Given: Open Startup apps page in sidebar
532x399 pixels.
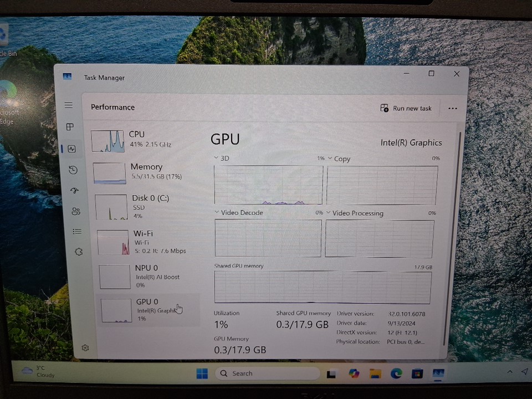Looking at the screenshot, I should [75, 191].
